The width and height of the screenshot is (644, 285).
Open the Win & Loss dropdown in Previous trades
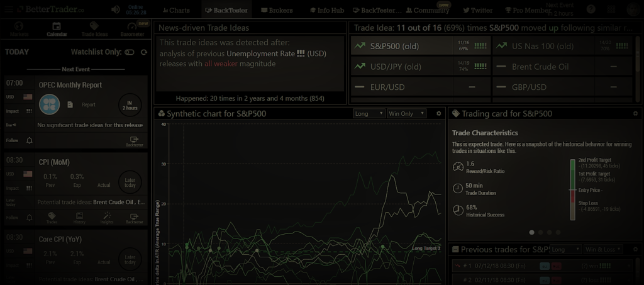pyautogui.click(x=601, y=250)
